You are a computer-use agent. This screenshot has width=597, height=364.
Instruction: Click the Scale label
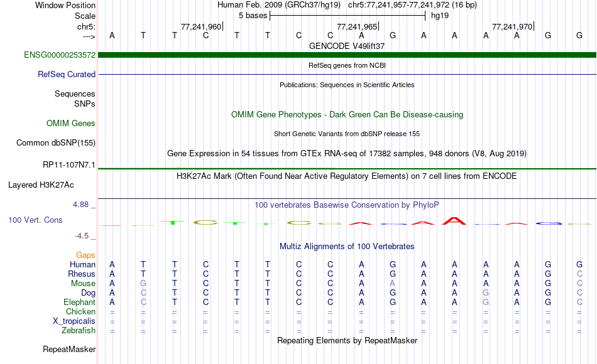(x=85, y=16)
